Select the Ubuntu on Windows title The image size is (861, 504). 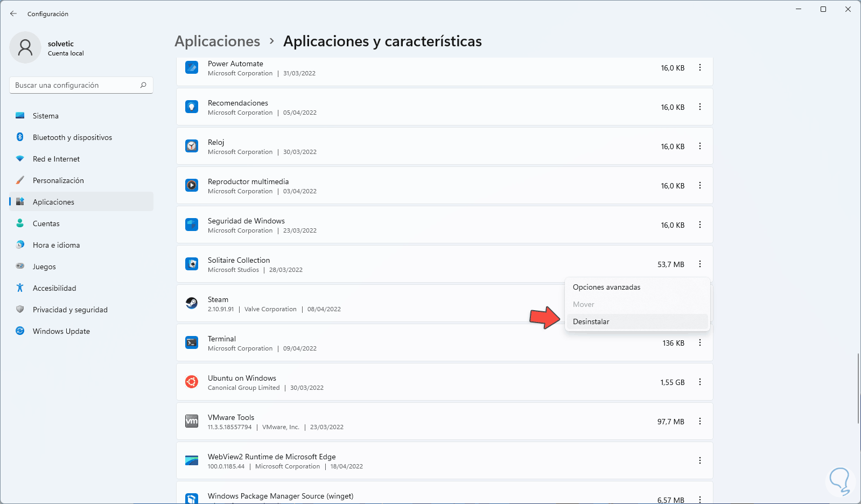[242, 378]
